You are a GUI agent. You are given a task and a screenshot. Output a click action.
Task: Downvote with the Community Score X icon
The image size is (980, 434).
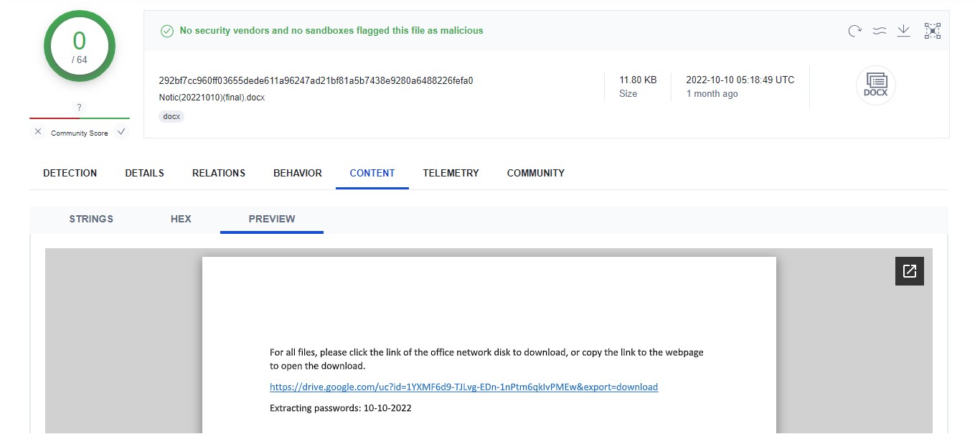38,132
